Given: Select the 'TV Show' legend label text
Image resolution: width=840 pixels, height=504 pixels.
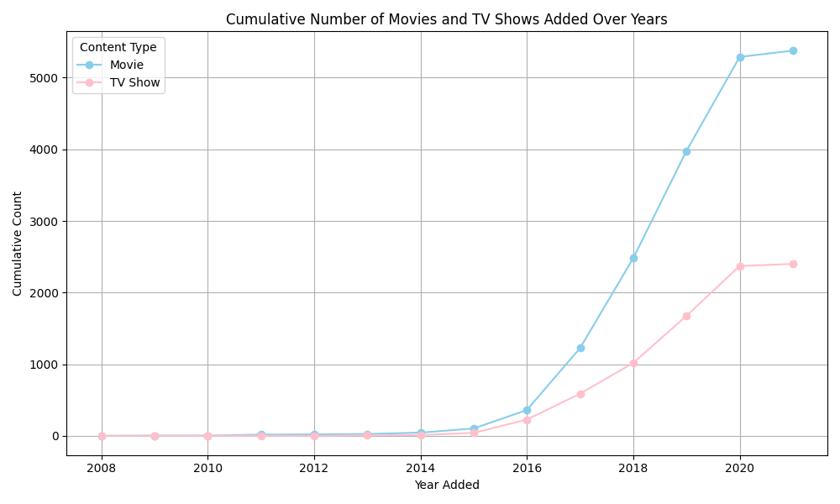Looking at the screenshot, I should pos(135,82).
